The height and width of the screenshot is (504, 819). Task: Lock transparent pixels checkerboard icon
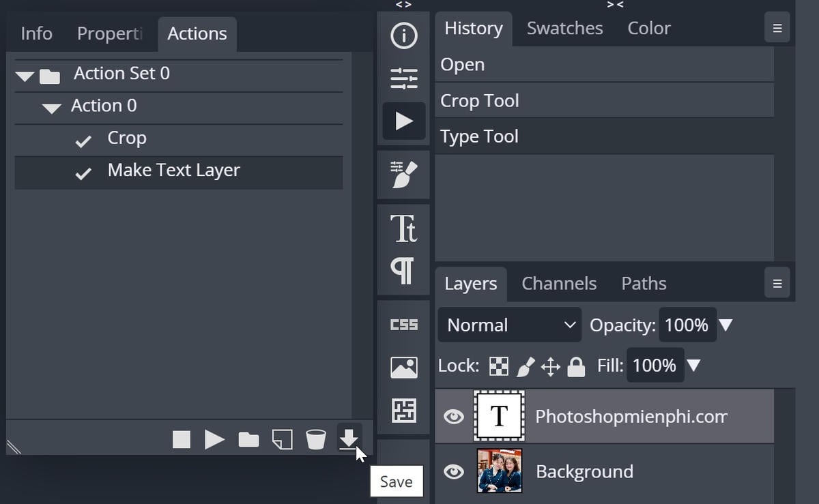(499, 367)
